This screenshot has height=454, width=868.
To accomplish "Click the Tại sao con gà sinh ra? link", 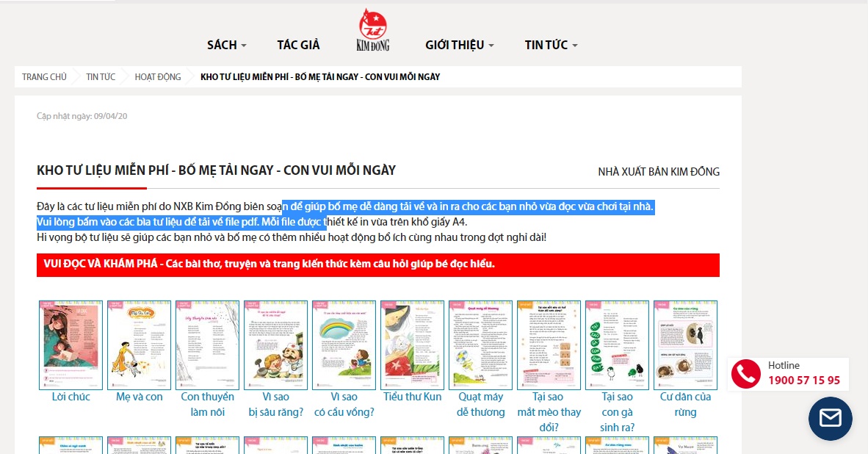I will pyautogui.click(x=618, y=412).
